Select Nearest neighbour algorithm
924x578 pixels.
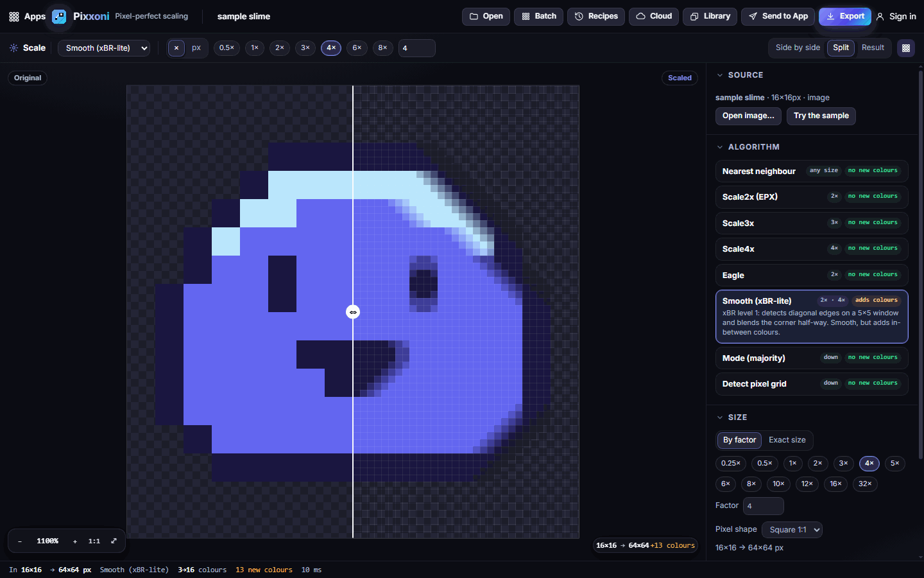(812, 171)
